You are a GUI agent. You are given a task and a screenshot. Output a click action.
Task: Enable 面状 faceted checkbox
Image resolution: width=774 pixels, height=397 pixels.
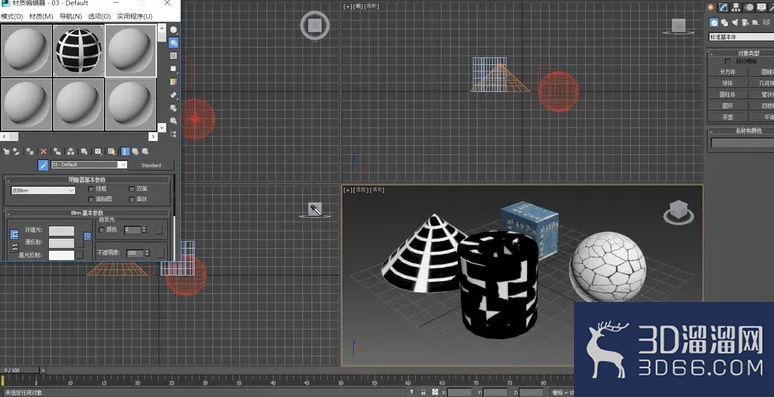132,199
